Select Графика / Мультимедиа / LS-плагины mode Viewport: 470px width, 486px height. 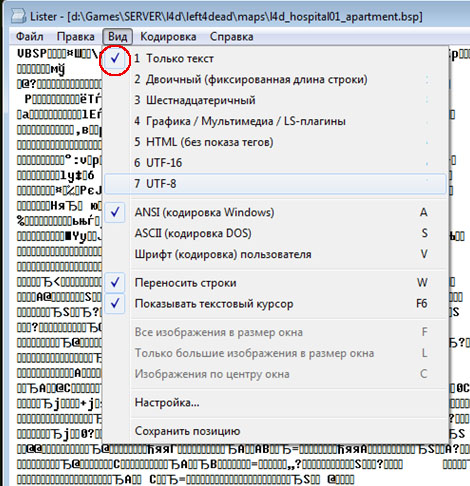tap(275, 121)
